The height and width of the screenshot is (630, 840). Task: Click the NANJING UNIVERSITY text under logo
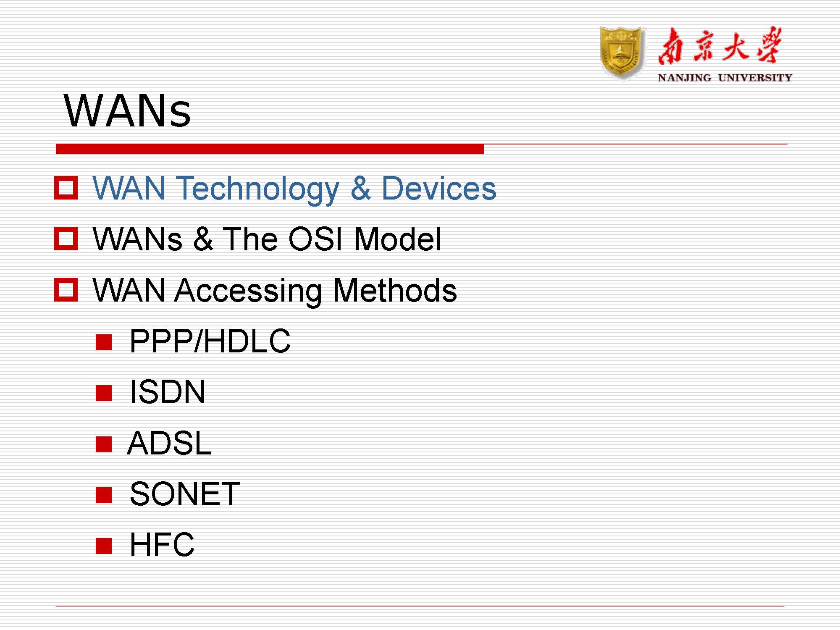tap(724, 78)
